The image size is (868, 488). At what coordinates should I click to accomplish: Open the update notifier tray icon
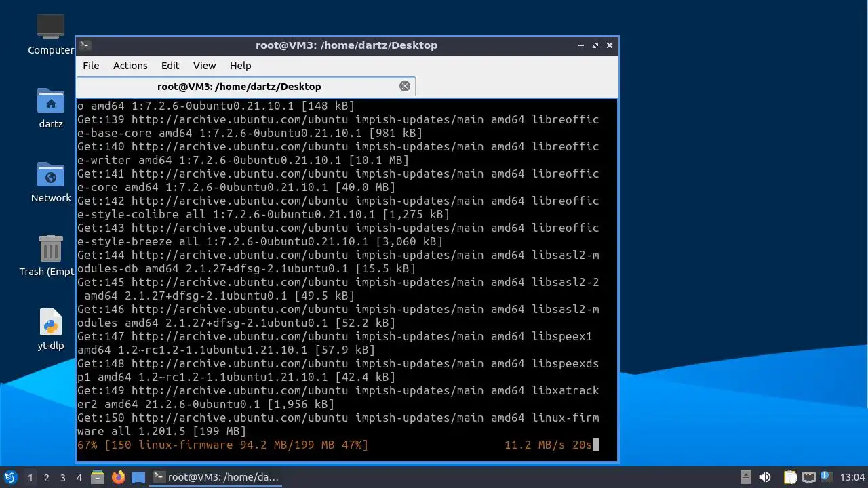pyautogui.click(x=826, y=477)
